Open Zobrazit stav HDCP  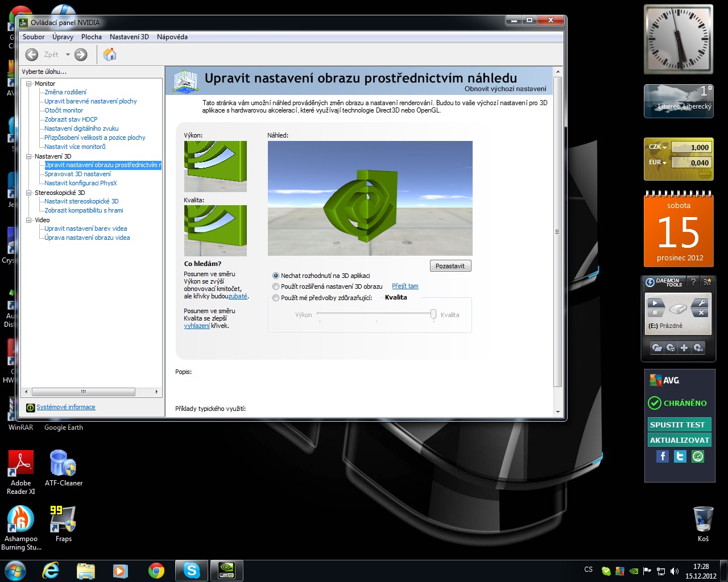coord(71,119)
